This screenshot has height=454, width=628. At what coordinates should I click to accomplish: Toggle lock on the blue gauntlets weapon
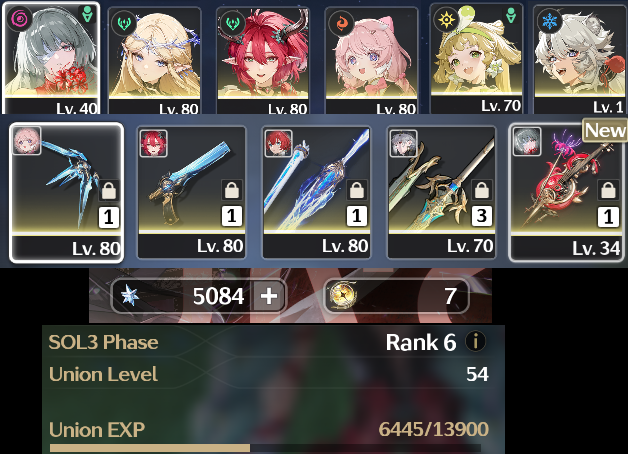(x=109, y=190)
